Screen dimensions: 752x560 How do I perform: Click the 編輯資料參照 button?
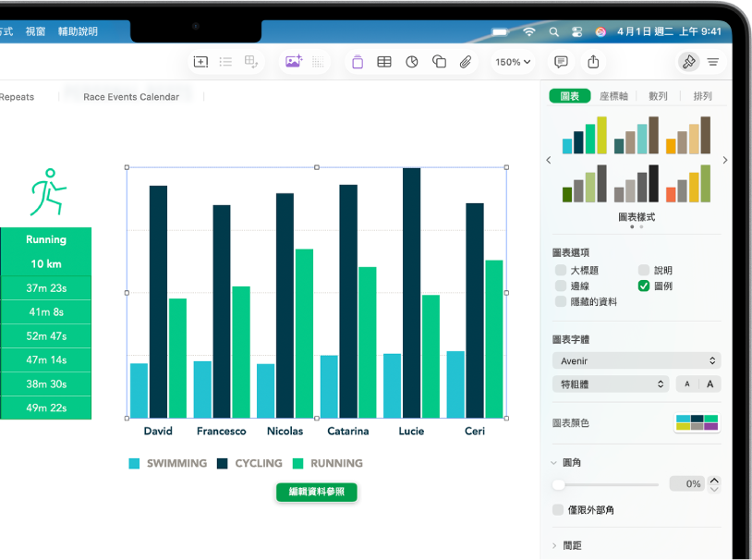click(316, 493)
